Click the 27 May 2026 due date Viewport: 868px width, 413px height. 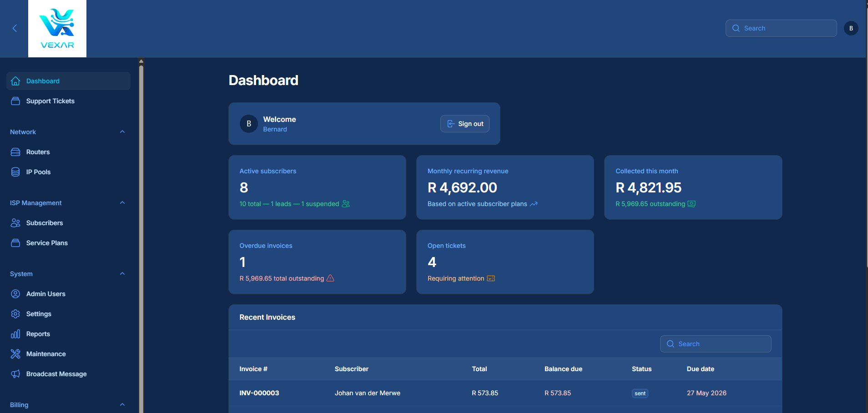click(707, 393)
